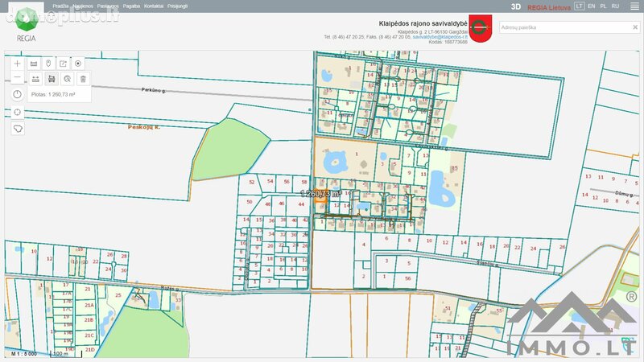Click the share map export icon

(x=63, y=64)
